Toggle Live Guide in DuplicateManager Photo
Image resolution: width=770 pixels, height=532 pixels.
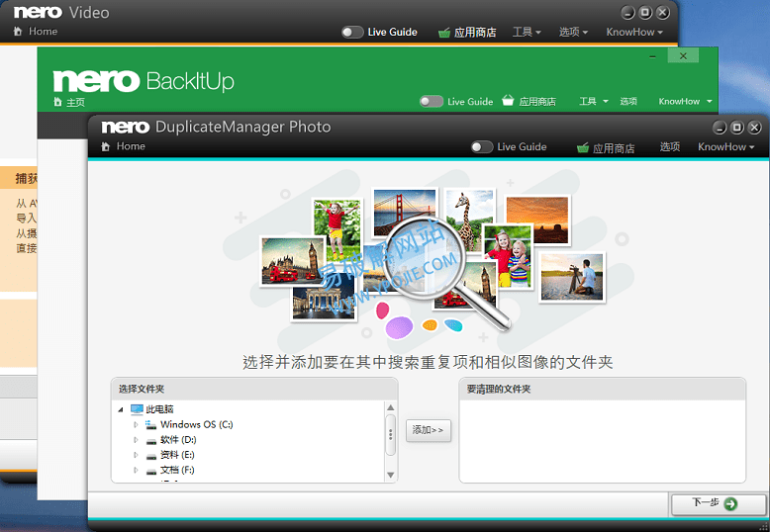[482, 147]
